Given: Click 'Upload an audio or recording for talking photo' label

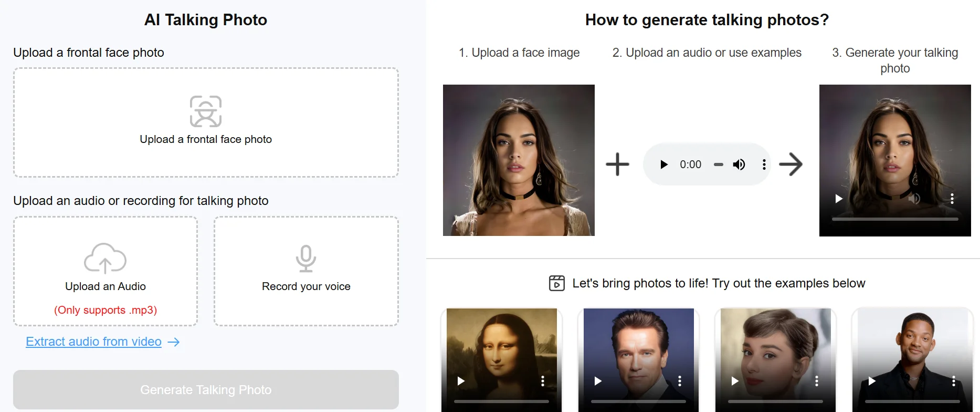Looking at the screenshot, I should tap(141, 201).
